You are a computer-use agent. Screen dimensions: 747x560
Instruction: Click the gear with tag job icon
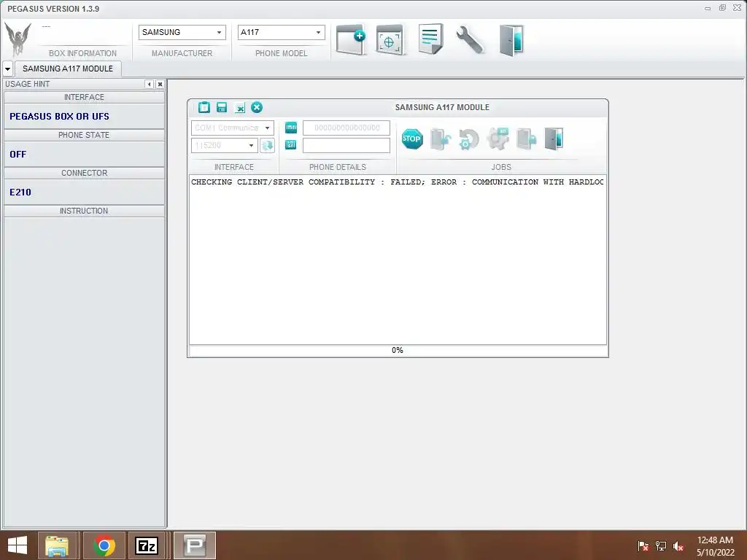coord(498,139)
